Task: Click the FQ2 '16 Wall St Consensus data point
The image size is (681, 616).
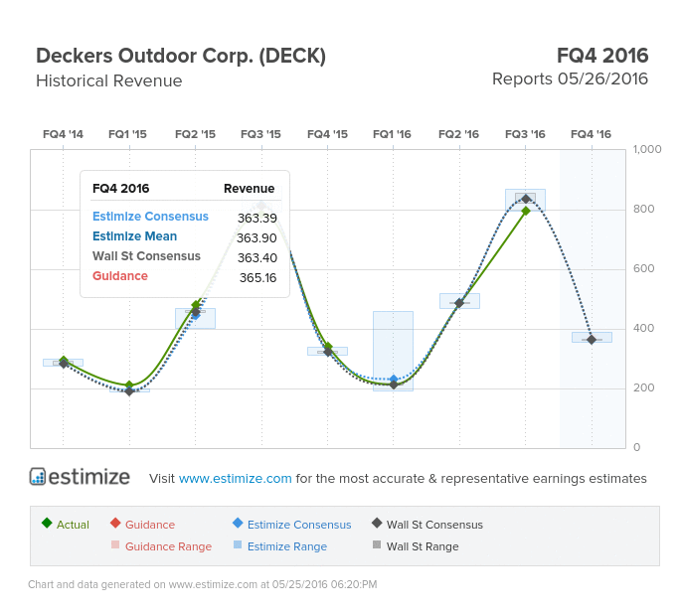Action: click(459, 303)
